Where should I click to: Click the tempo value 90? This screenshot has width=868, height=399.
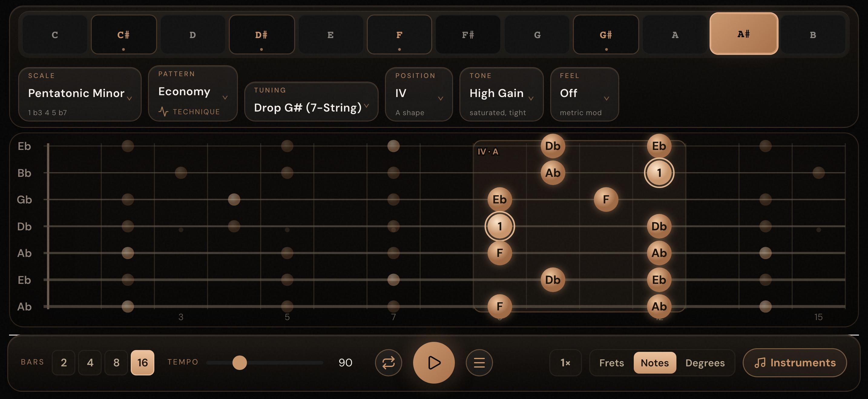tap(345, 362)
